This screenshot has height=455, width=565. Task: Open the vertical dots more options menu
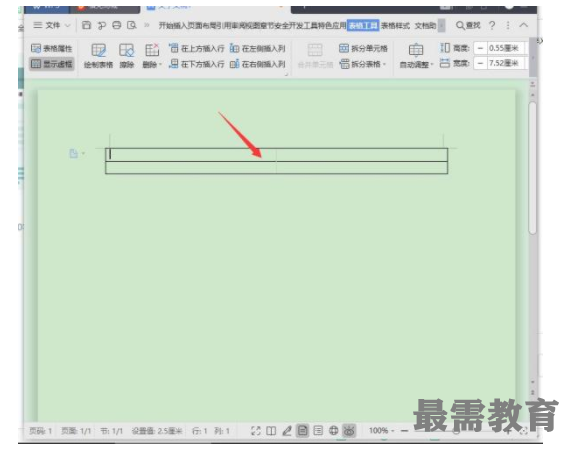pyautogui.click(x=508, y=25)
